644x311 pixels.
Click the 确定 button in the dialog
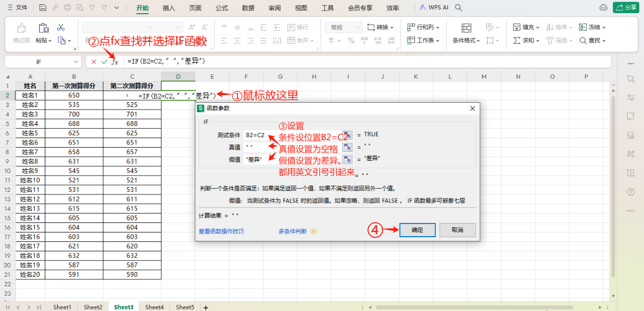[x=417, y=230]
